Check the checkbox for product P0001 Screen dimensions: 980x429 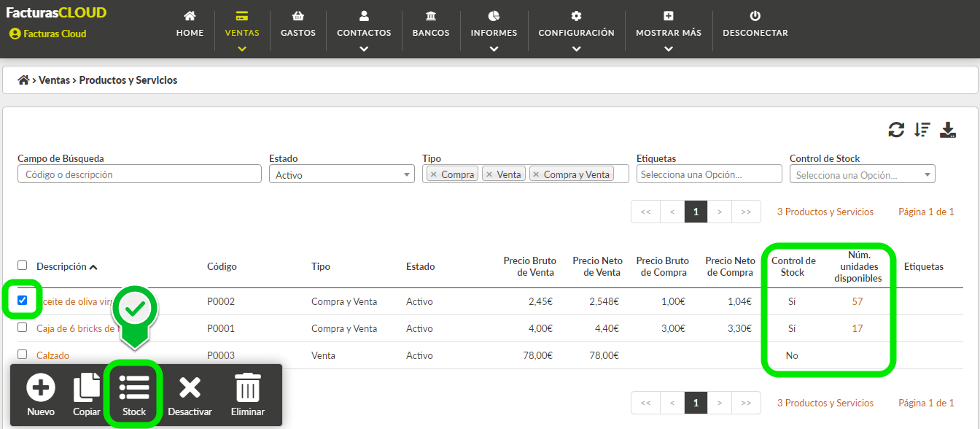tap(22, 328)
